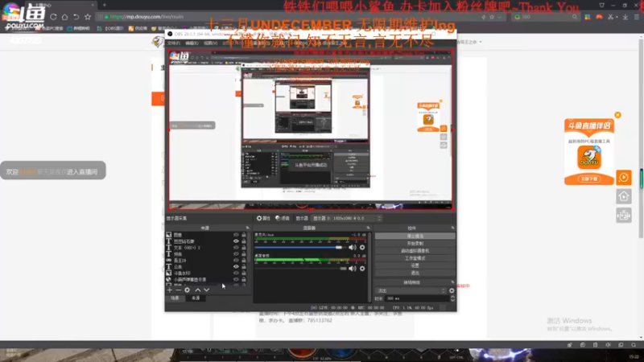Screen dimensions: 644x362
Task: Click microphone/Aux volume slider
Action: 300,248
